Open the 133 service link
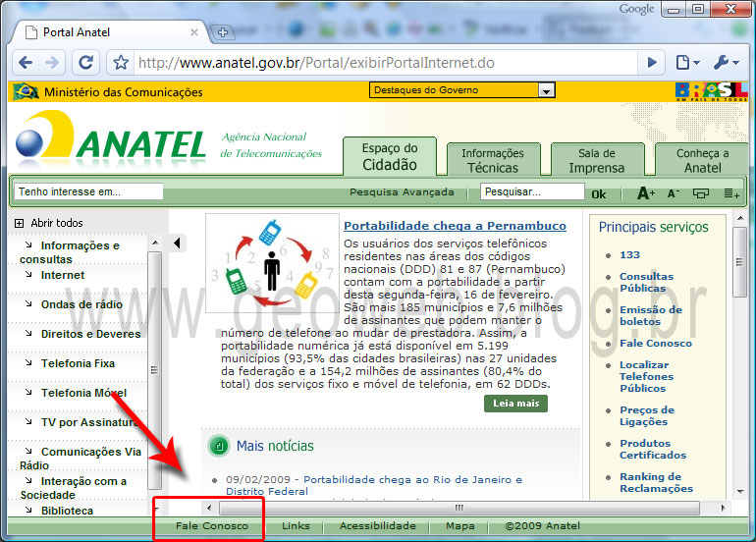 [x=629, y=254]
